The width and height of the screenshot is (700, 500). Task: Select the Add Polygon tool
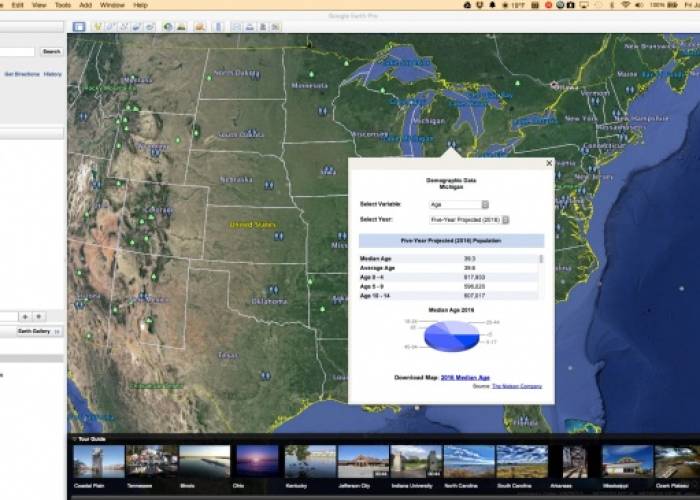pyautogui.click(x=111, y=27)
